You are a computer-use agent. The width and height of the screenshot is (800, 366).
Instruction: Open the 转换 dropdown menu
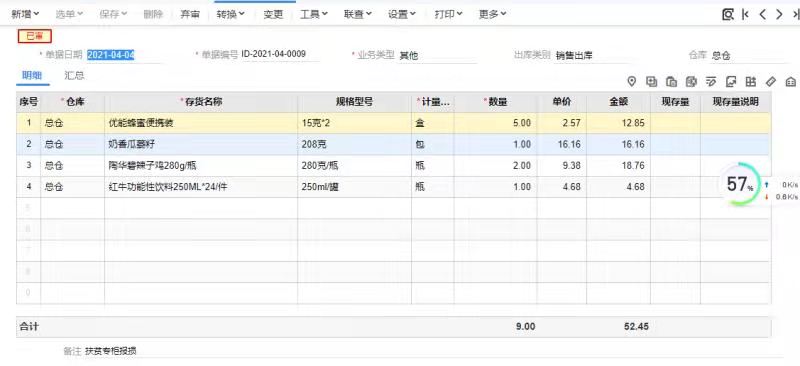point(230,14)
